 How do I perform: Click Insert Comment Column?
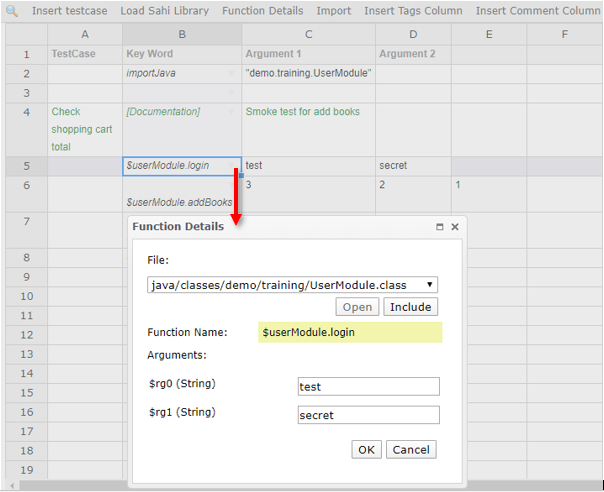[538, 11]
